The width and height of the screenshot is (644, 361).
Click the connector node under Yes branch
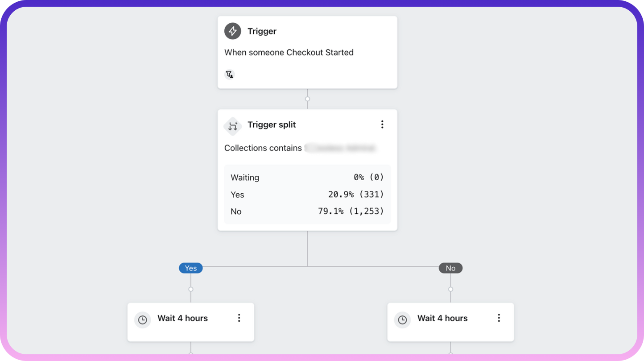click(191, 289)
